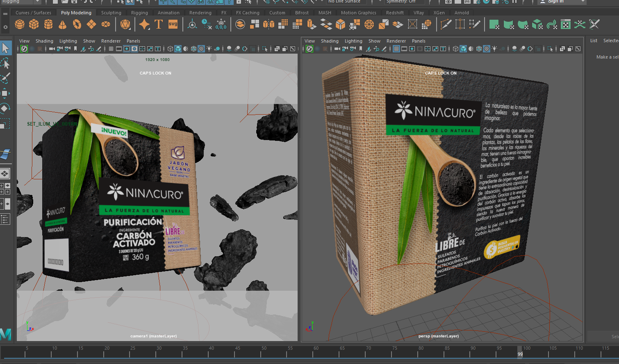Switch to Arnold shelf tab
The image size is (619, 364).
[462, 13]
